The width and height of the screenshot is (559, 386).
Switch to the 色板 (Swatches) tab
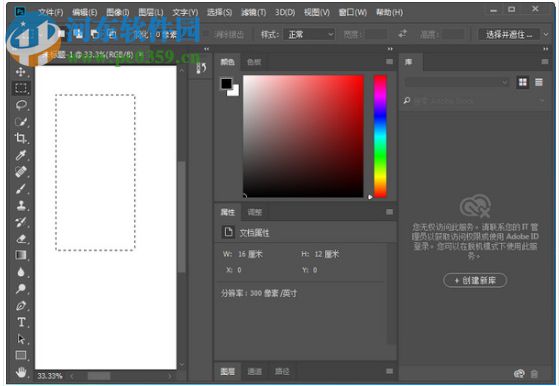click(254, 62)
